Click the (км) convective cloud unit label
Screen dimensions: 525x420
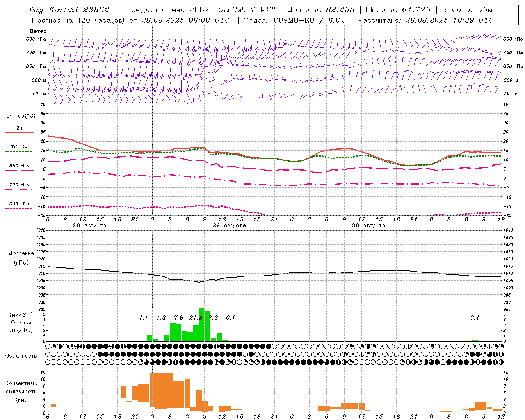click(x=21, y=399)
